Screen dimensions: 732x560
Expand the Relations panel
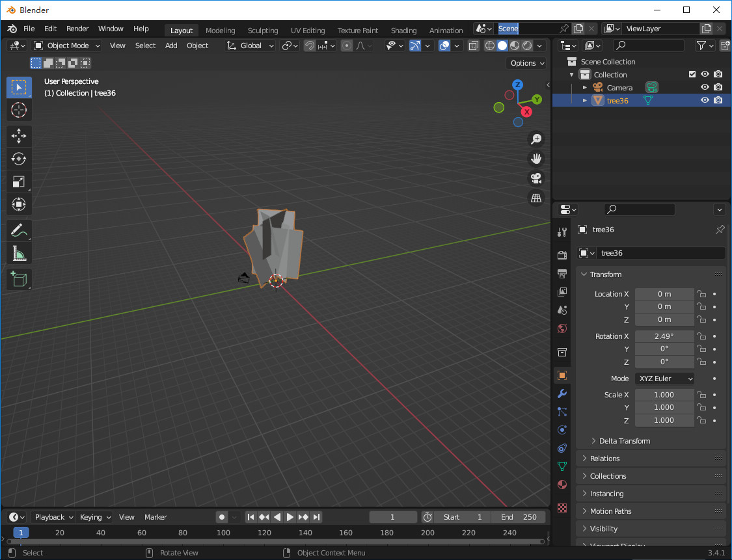tap(604, 459)
